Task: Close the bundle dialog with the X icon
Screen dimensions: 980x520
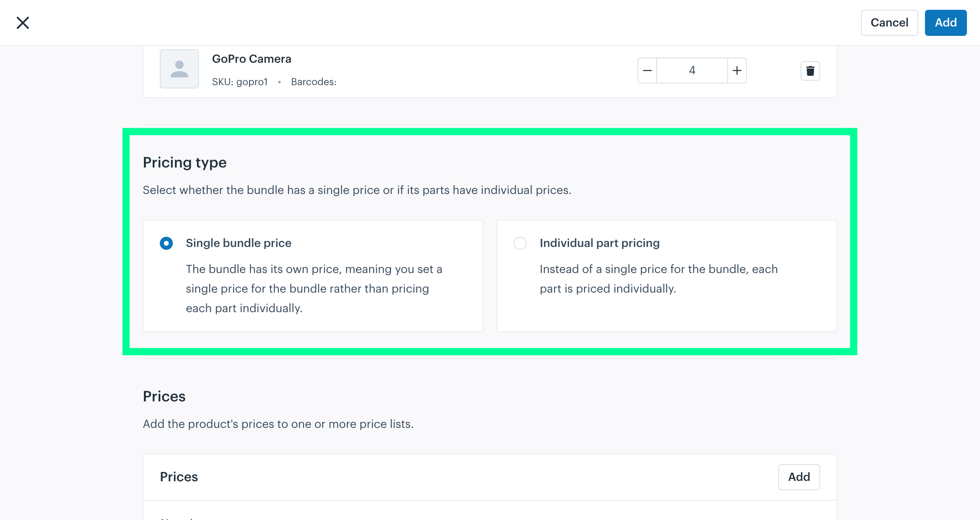Action: tap(23, 23)
